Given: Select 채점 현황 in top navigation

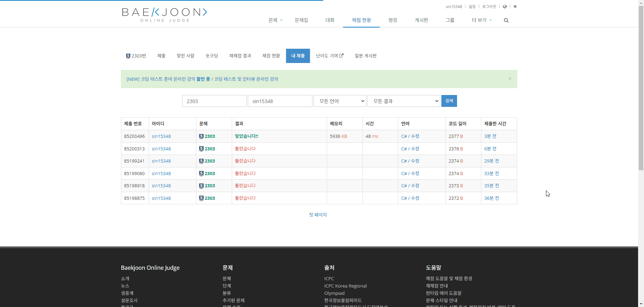Looking at the screenshot, I should click(x=361, y=20).
